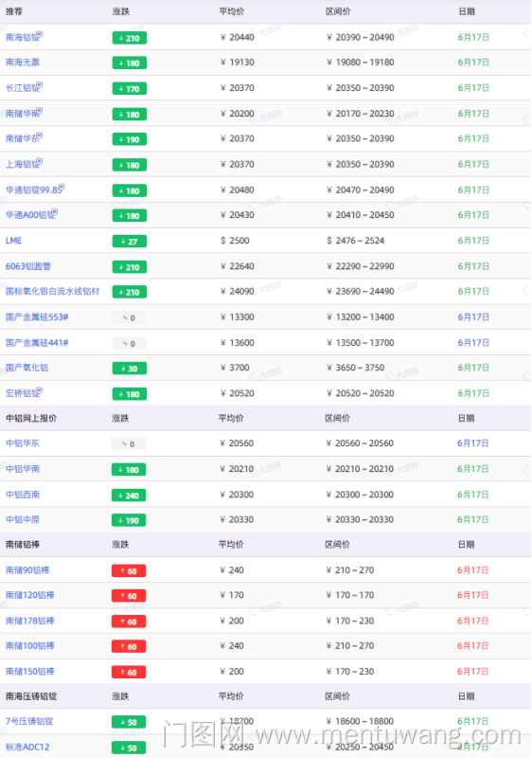The image size is (532, 758).
Task: Open the 国产金属硅441# link
Action: (37, 343)
